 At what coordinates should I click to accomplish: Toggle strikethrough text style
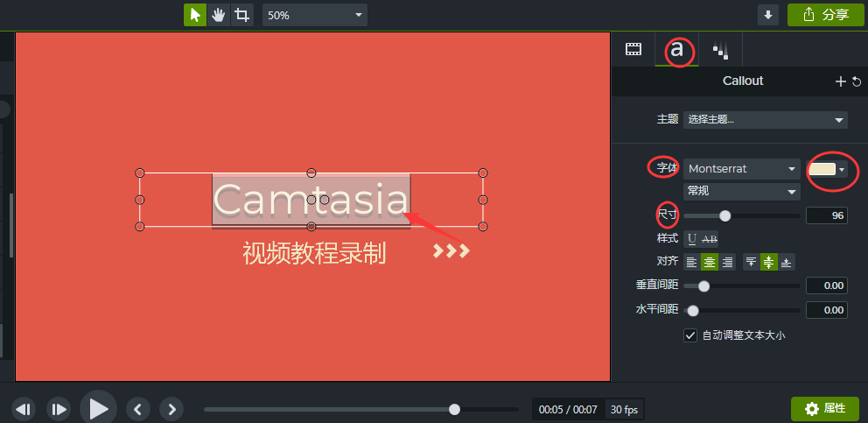pos(710,239)
